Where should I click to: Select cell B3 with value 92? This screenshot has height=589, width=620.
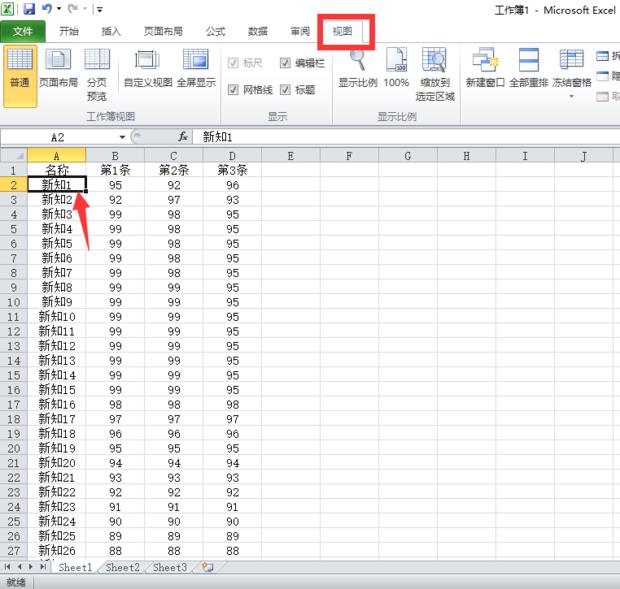[115, 200]
